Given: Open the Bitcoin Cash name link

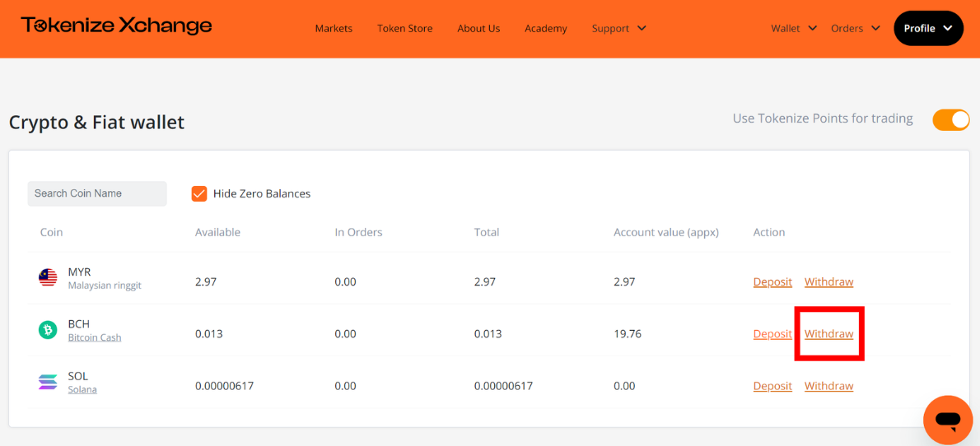Looking at the screenshot, I should click(x=95, y=337).
